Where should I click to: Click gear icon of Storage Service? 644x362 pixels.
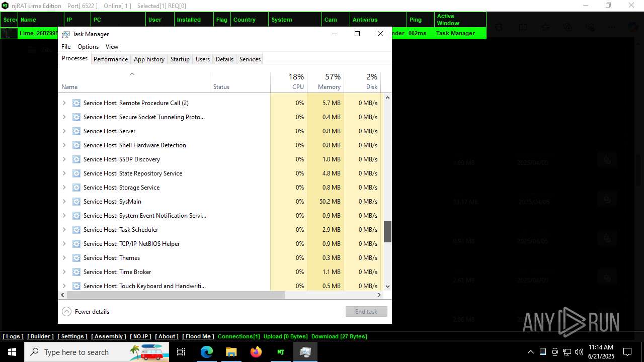(x=76, y=188)
